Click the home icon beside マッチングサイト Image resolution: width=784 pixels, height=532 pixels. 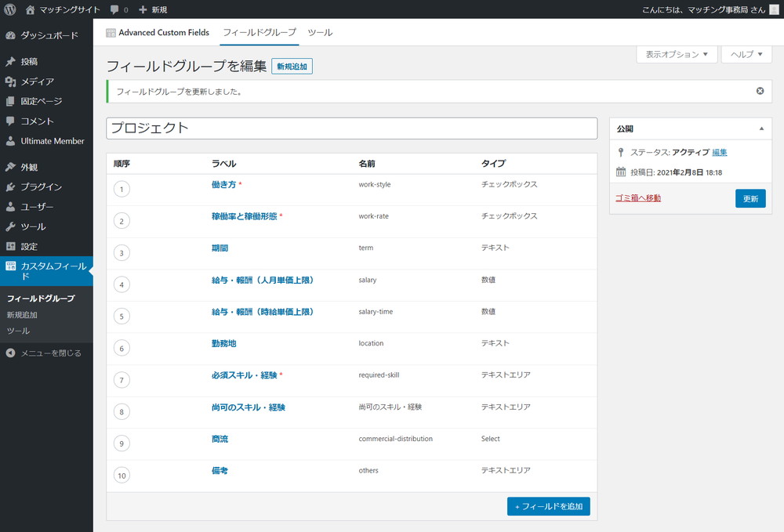pyautogui.click(x=30, y=9)
